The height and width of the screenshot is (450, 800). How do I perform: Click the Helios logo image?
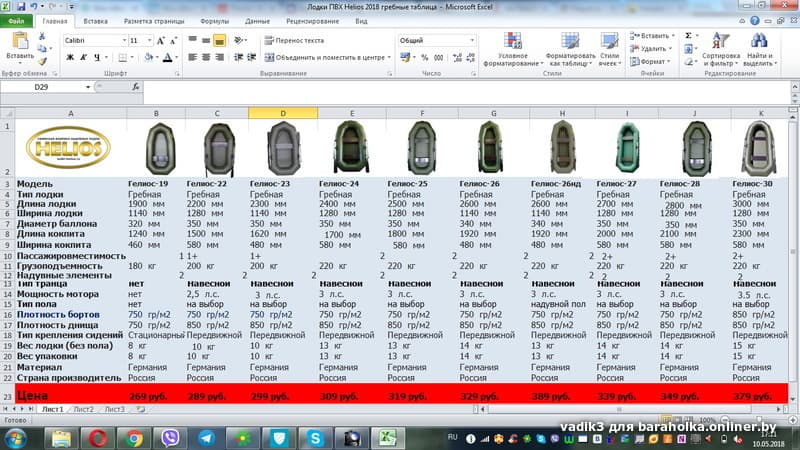[68, 147]
